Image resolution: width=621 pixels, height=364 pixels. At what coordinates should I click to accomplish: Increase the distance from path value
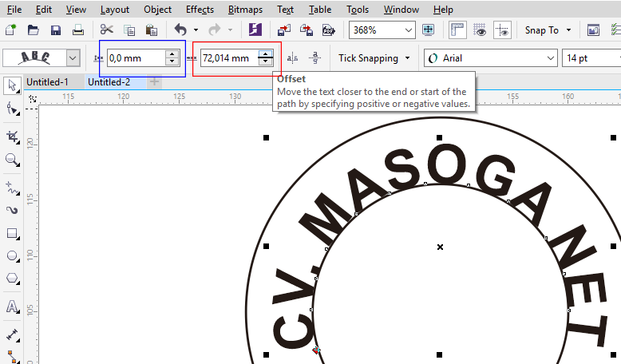tap(172, 54)
